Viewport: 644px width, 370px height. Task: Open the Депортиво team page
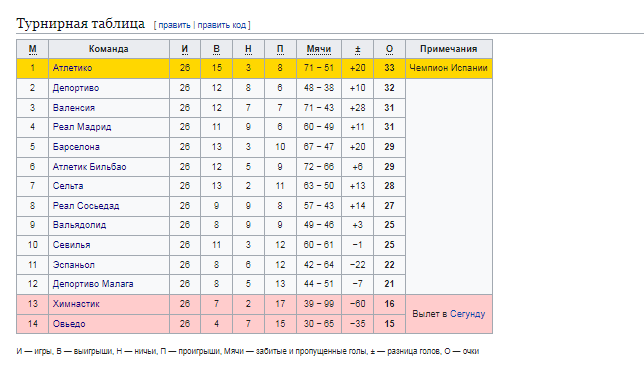[x=76, y=88]
